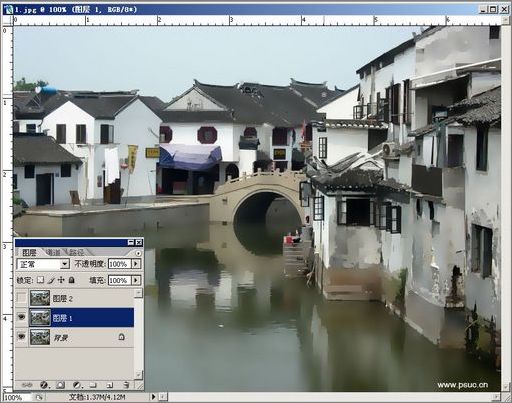
Task: Switch to the 通道 (Channels) tab
Action: click(53, 252)
